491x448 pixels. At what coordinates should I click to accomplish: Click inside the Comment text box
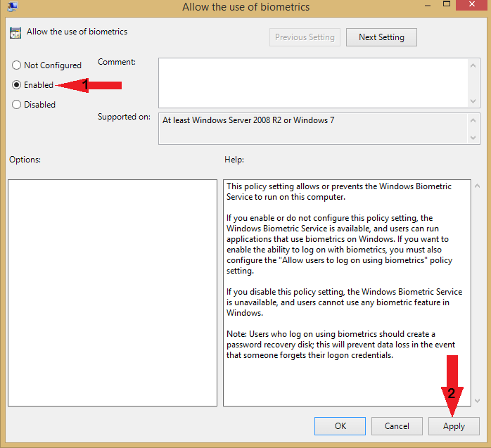pos(313,83)
